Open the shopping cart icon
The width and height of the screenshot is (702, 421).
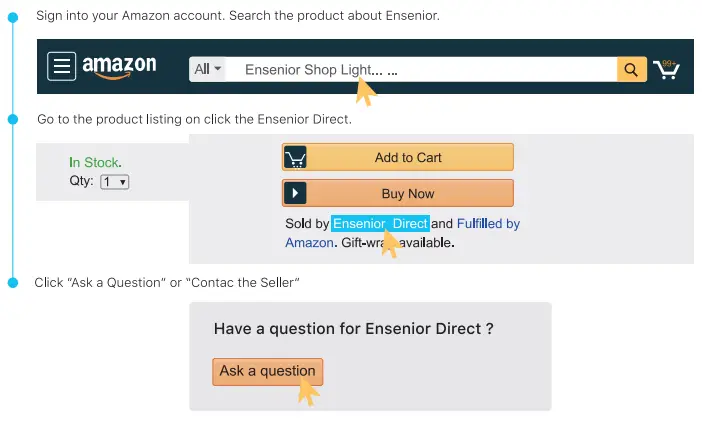click(665, 70)
